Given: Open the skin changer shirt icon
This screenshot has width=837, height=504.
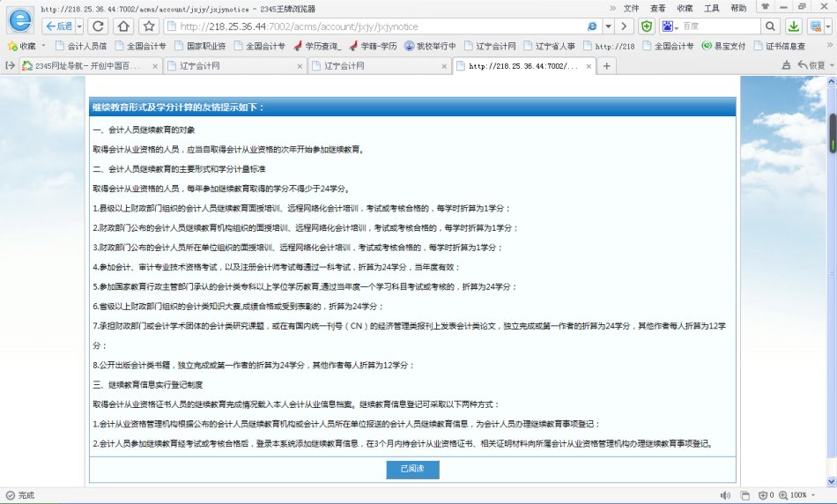Looking at the screenshot, I should [766, 6].
